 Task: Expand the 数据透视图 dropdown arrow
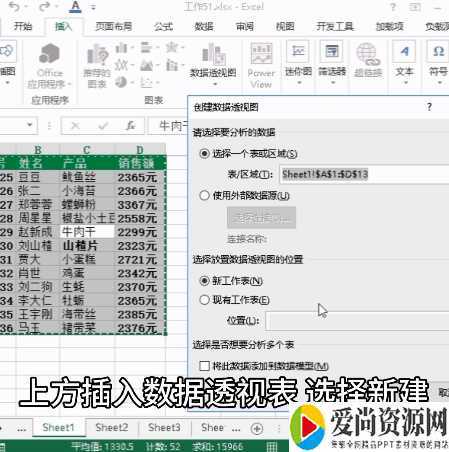tap(215, 84)
